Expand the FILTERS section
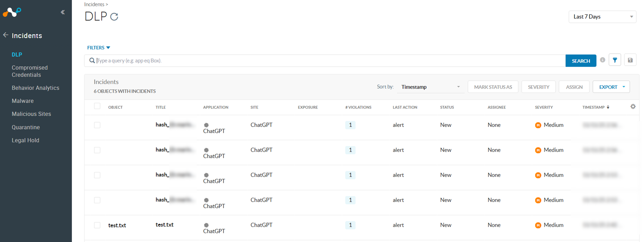The image size is (644, 242). (x=99, y=48)
